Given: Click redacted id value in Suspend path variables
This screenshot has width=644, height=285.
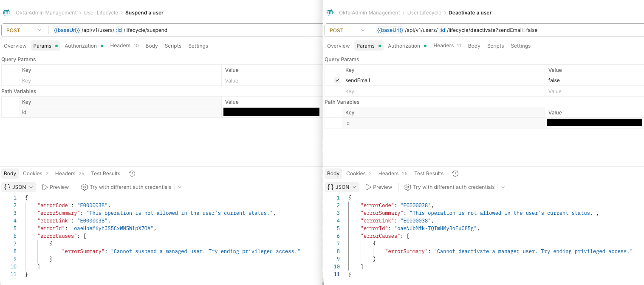Looking at the screenshot, I should coord(271,112).
